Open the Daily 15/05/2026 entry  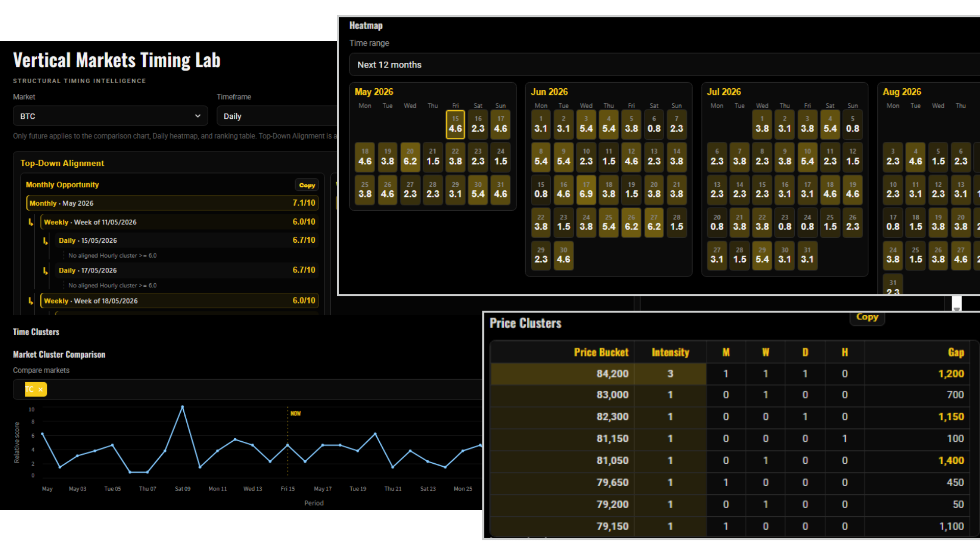click(187, 240)
